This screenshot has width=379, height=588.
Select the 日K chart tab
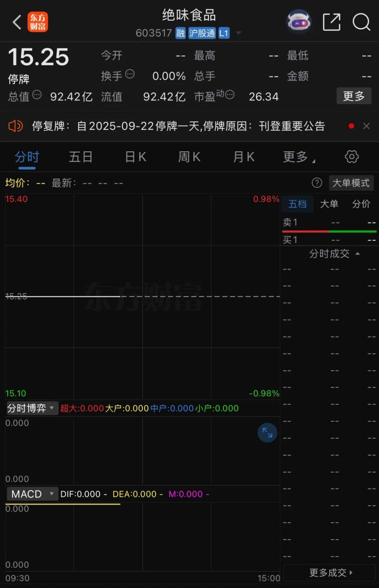pos(135,157)
